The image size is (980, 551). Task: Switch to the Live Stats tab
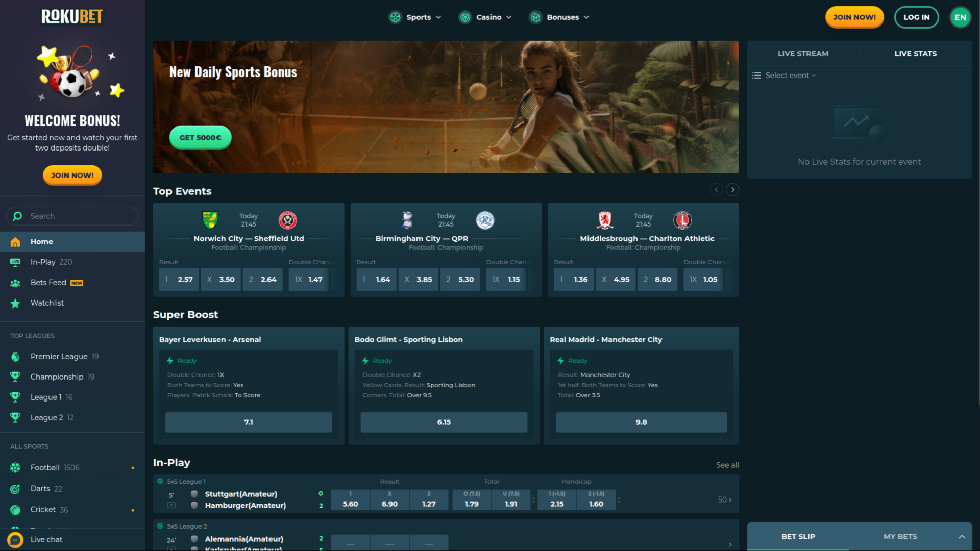point(915,54)
